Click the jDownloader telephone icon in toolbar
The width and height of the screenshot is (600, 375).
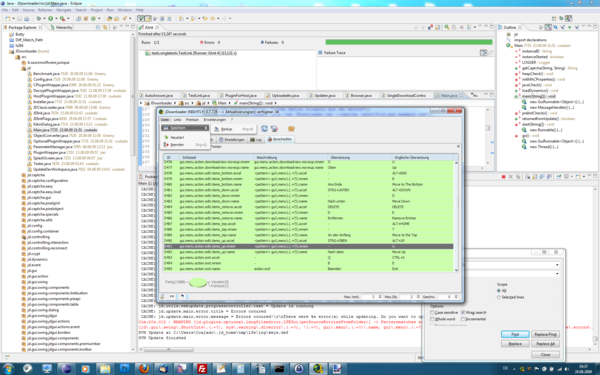[291, 129]
